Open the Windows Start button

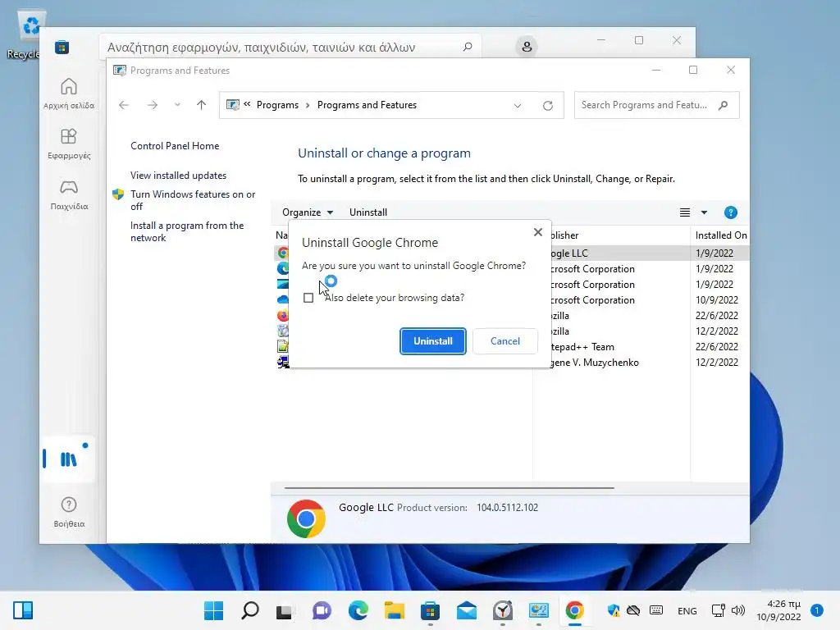click(x=213, y=610)
